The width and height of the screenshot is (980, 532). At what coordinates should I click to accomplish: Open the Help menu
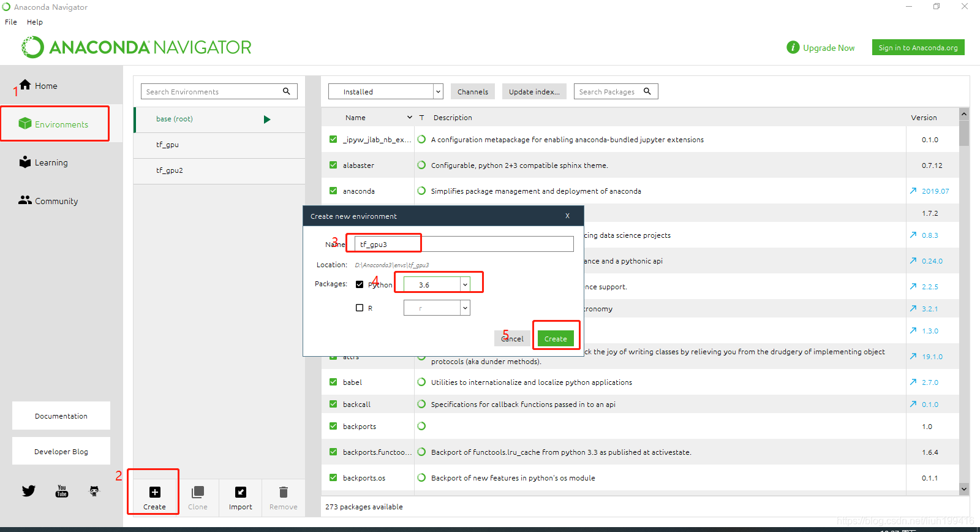pyautogui.click(x=35, y=21)
